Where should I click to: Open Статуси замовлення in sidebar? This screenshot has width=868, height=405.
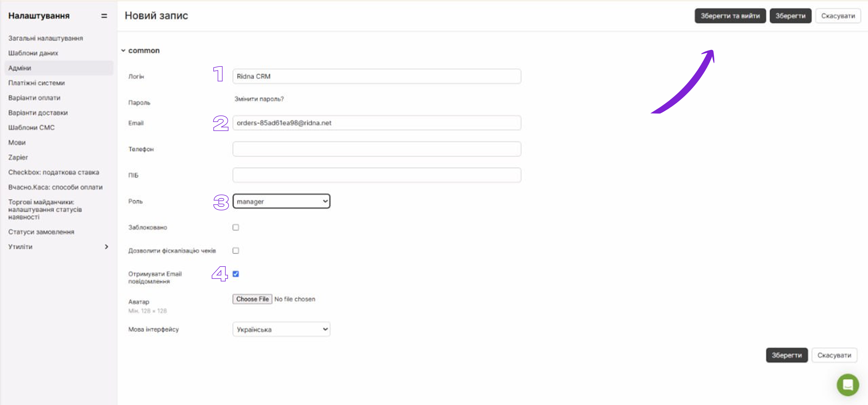pos(41,232)
